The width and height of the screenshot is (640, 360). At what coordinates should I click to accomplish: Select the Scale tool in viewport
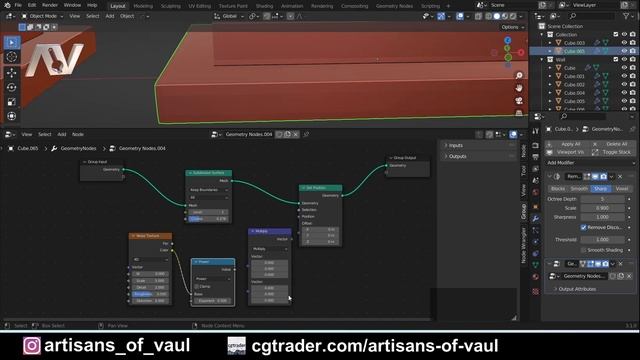click(x=12, y=102)
